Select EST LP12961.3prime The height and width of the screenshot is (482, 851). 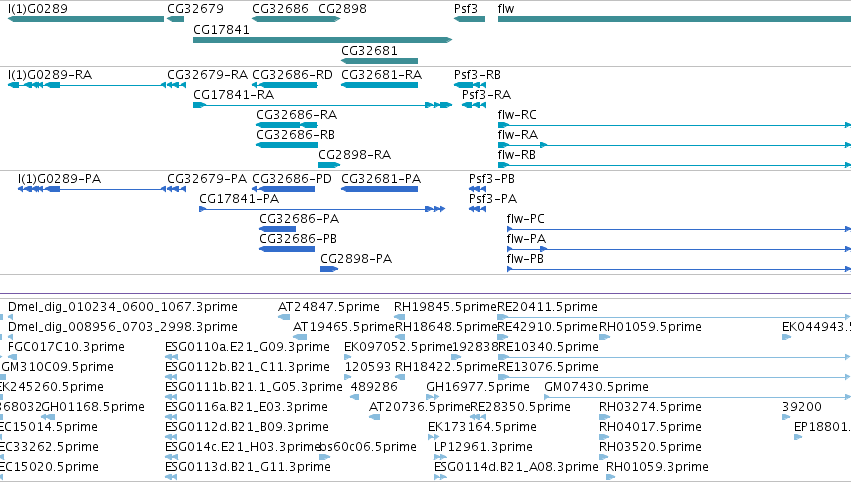pos(440,457)
